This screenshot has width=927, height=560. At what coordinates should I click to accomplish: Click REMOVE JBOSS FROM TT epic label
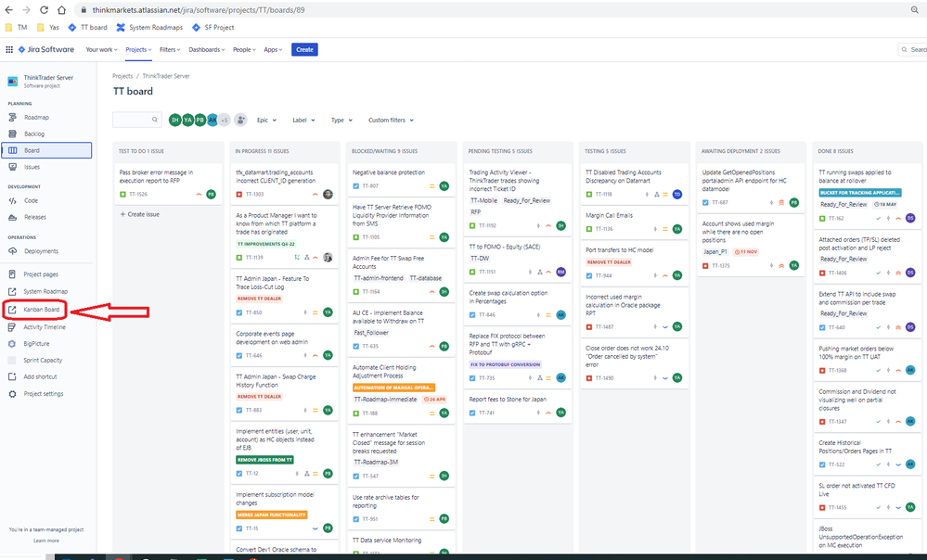[x=264, y=460]
